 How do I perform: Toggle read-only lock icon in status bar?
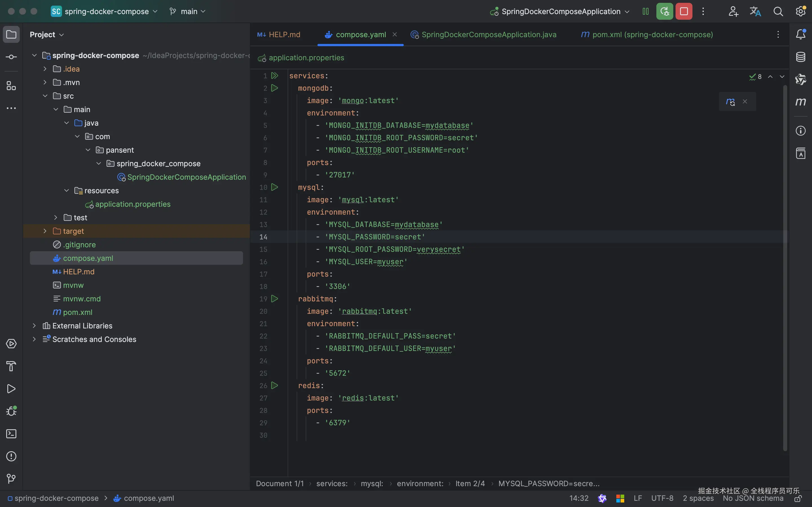pos(798,499)
